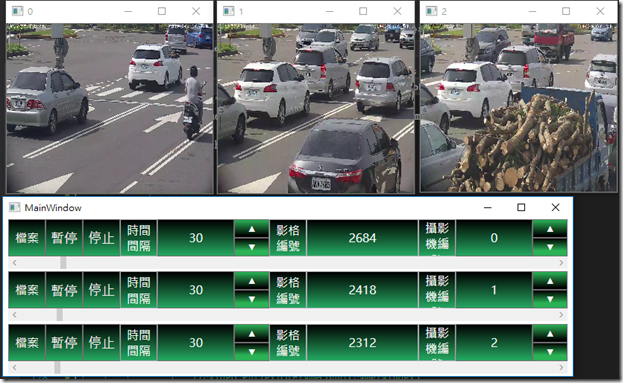Increase camera number in first row
Image resolution: width=623 pixels, height=383 pixels.
(550, 229)
